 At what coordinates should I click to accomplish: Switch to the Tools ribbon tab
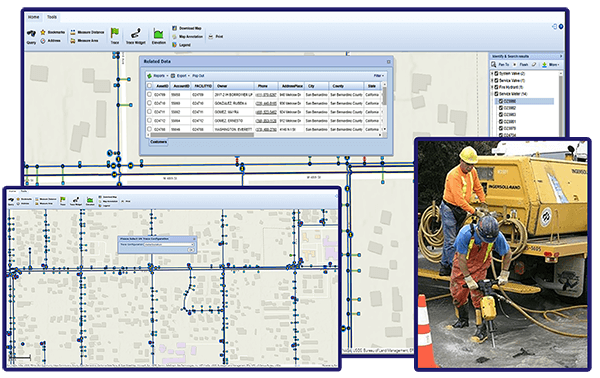point(52,17)
